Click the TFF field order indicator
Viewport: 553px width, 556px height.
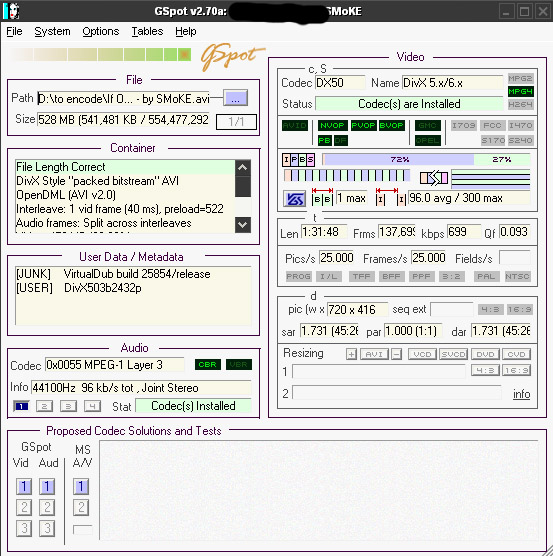pyautogui.click(x=362, y=277)
